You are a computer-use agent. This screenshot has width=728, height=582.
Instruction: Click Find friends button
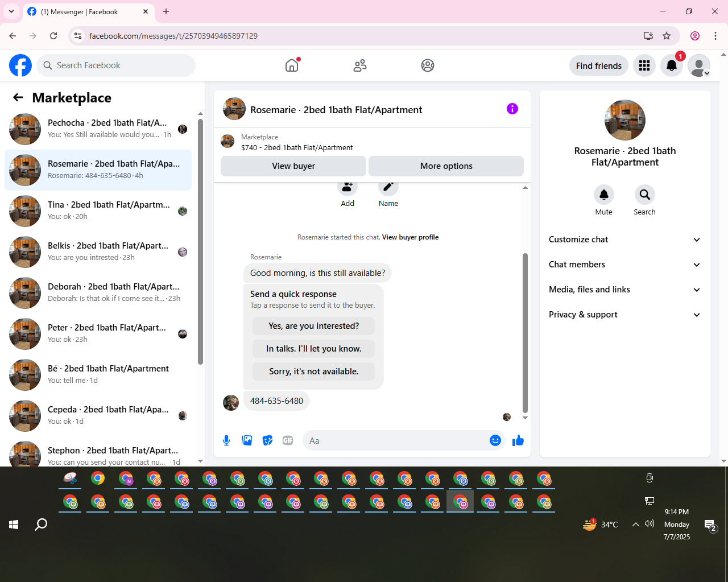pos(599,65)
